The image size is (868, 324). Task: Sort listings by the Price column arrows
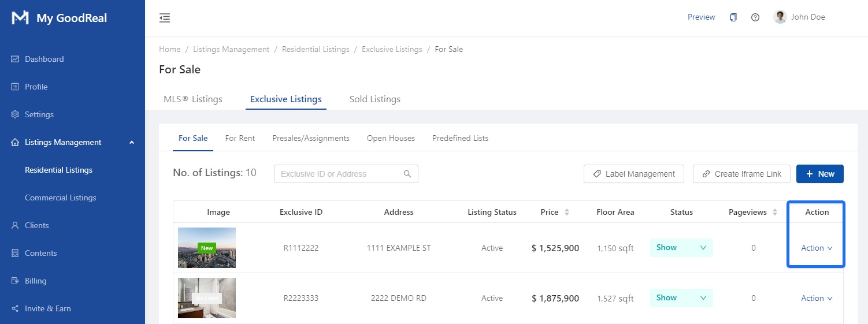[x=567, y=212]
